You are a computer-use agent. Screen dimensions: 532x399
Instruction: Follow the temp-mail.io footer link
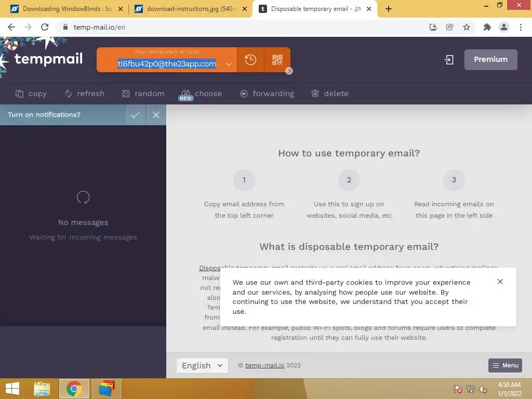[264, 365]
